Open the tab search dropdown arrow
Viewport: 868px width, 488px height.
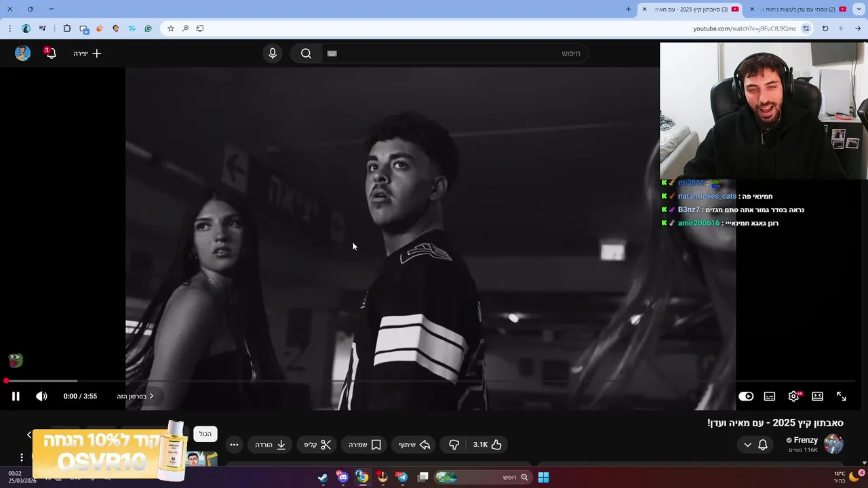[x=858, y=9]
